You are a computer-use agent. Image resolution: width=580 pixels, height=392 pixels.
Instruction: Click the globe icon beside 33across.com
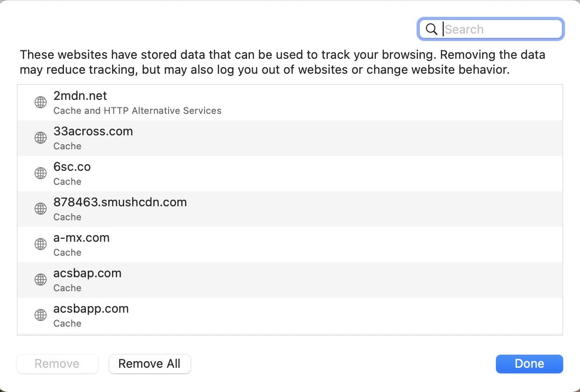pyautogui.click(x=41, y=138)
